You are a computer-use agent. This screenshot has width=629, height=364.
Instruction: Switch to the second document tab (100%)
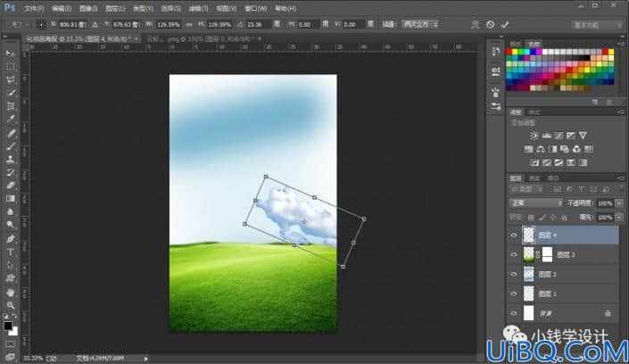tap(202, 39)
